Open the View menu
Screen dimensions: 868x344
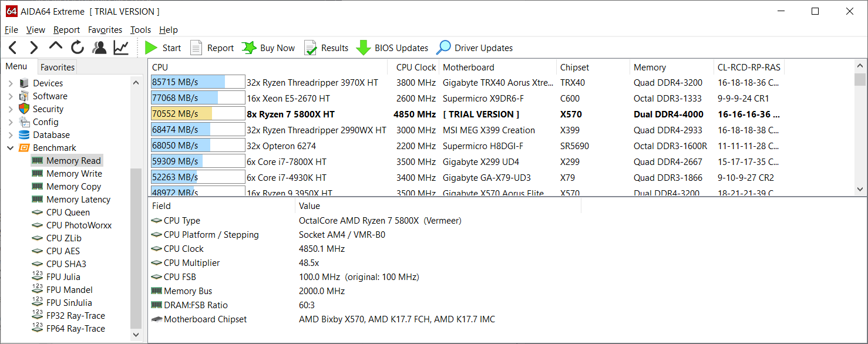36,30
